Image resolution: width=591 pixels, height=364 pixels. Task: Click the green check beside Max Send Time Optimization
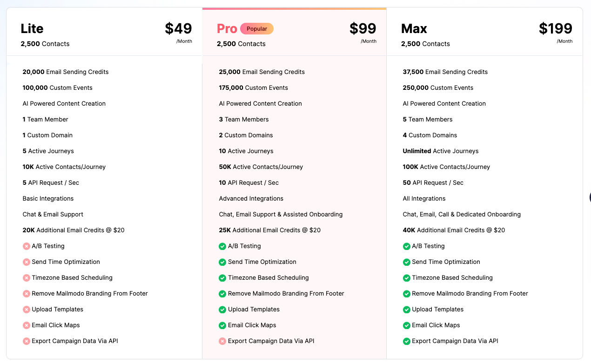[407, 262]
